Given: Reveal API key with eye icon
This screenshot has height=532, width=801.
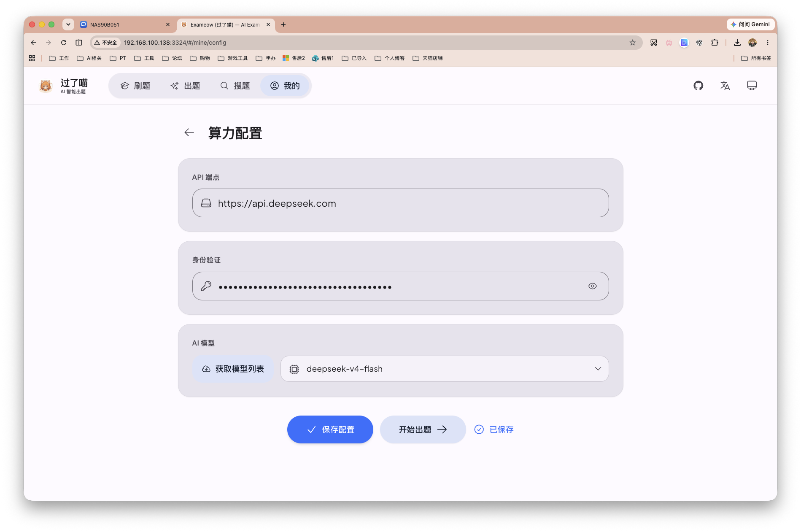Looking at the screenshot, I should (593, 286).
